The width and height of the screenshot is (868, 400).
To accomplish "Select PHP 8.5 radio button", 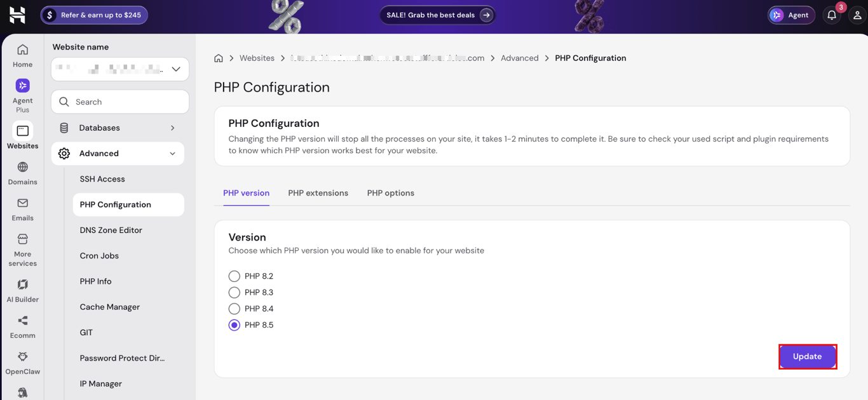I will (x=234, y=325).
